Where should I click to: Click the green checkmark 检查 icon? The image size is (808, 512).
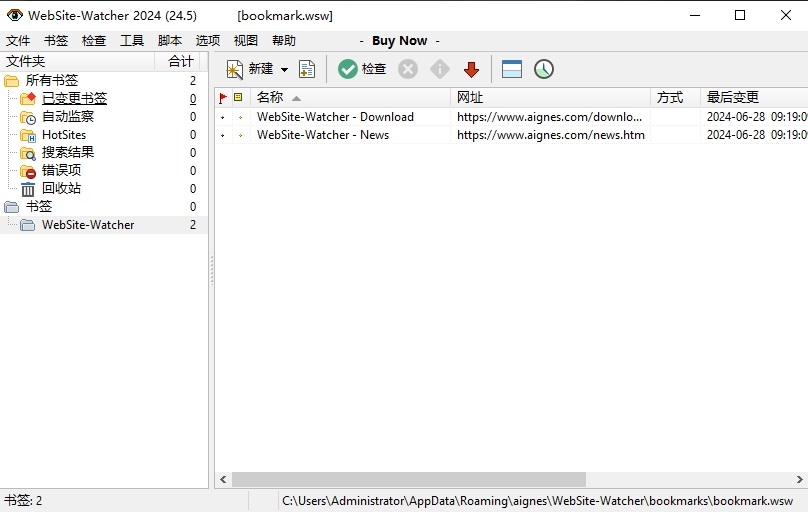(x=347, y=69)
